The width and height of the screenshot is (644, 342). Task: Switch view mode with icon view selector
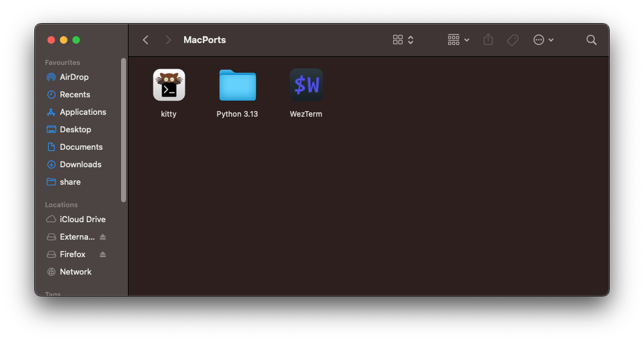tap(403, 40)
